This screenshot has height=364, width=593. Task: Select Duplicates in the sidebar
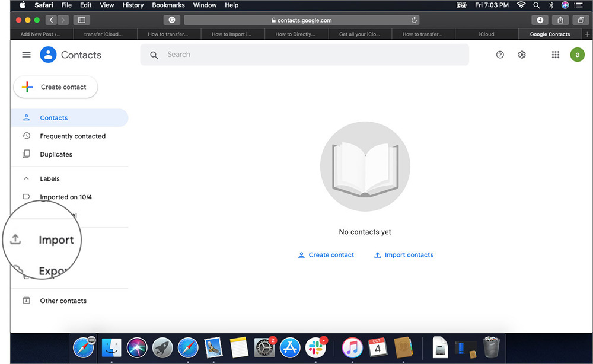point(56,154)
